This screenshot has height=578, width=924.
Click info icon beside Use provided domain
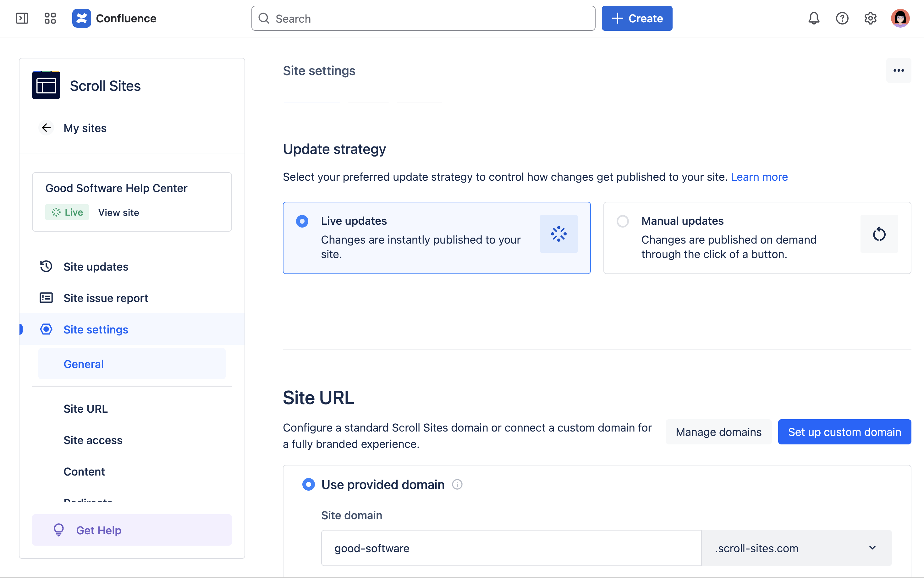[x=457, y=484]
